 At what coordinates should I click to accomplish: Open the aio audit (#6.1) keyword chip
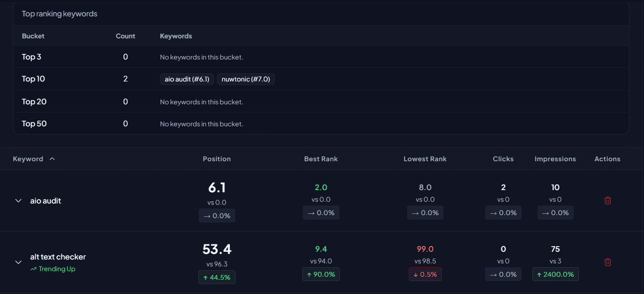(x=187, y=79)
